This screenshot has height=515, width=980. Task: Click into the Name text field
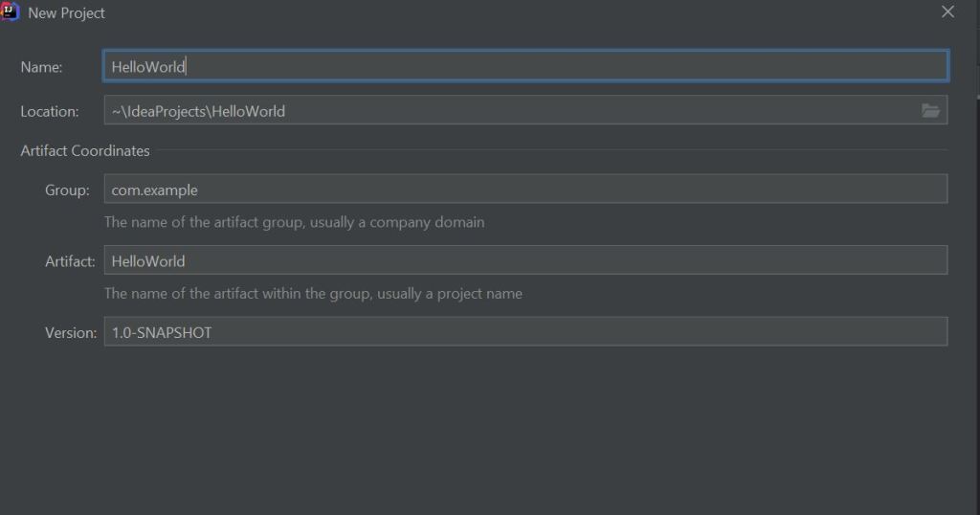pyautogui.click(x=524, y=67)
